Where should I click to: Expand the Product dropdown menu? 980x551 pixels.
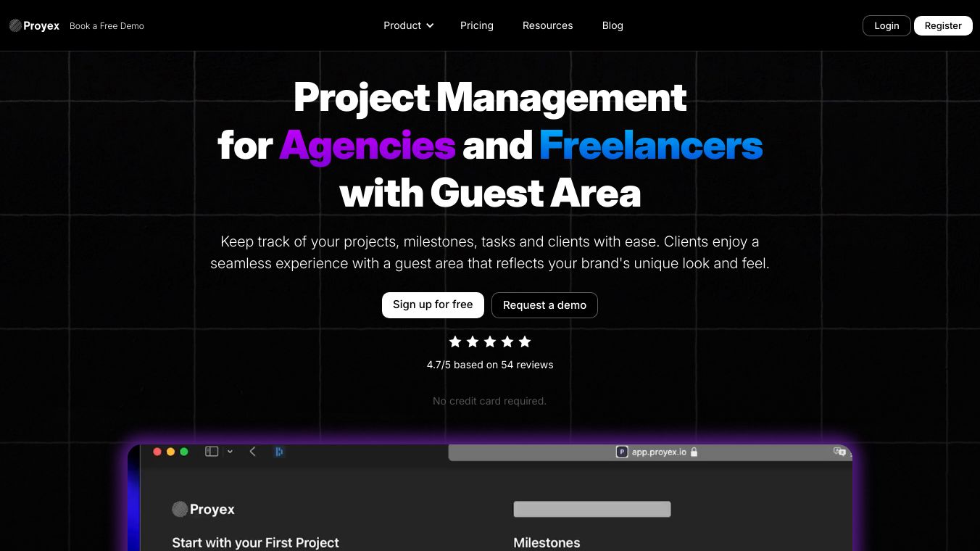point(409,25)
